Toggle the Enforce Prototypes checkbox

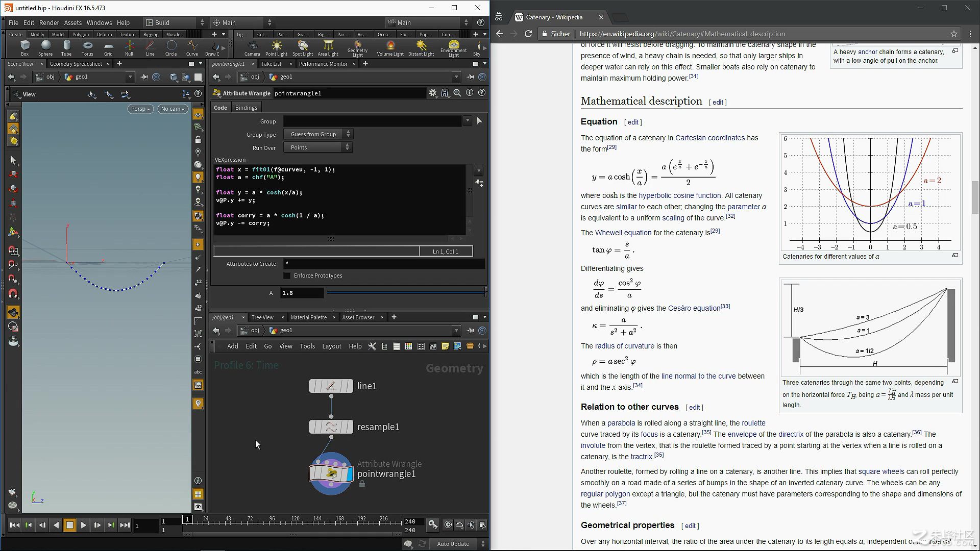point(287,275)
